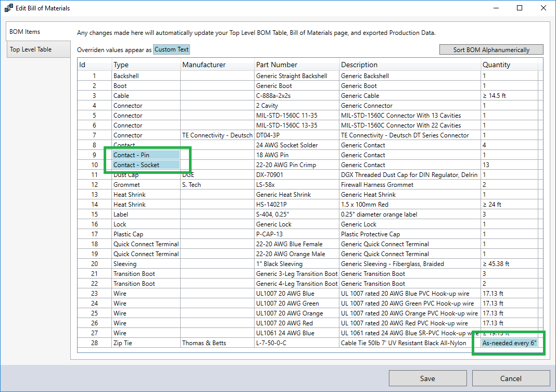Click MIL-STD-1560C 11-35 part number
Image resolution: width=556 pixels, height=392 pixels.
(x=297, y=116)
